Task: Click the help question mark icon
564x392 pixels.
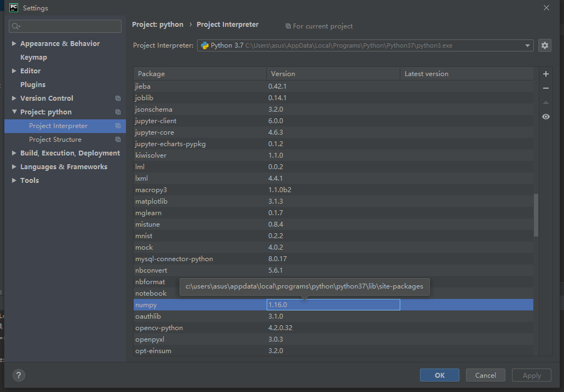Action: pos(18,375)
